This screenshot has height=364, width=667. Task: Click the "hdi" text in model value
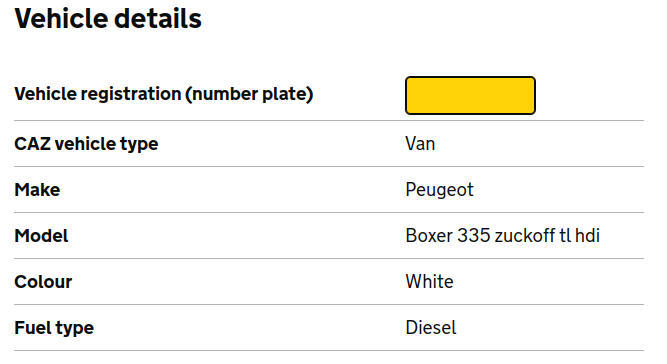click(x=587, y=236)
